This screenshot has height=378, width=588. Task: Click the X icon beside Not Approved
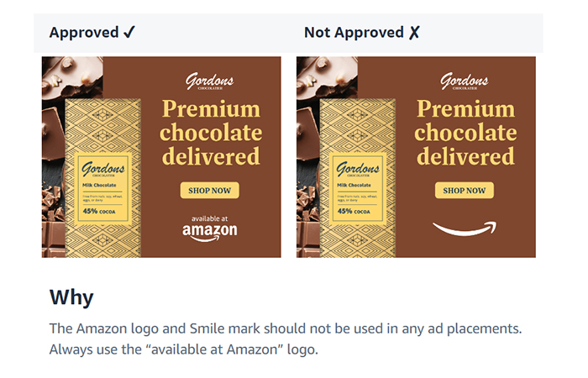[x=413, y=33]
